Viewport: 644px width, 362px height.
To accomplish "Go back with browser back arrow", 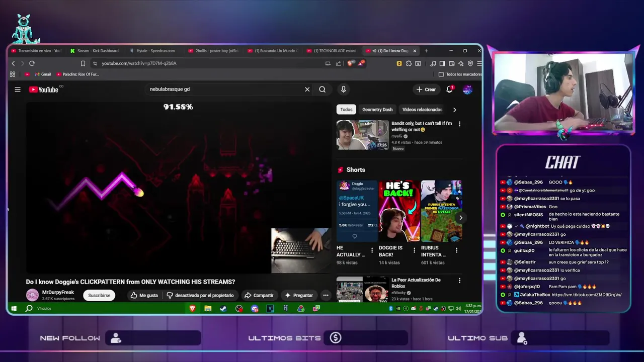I will [14, 63].
